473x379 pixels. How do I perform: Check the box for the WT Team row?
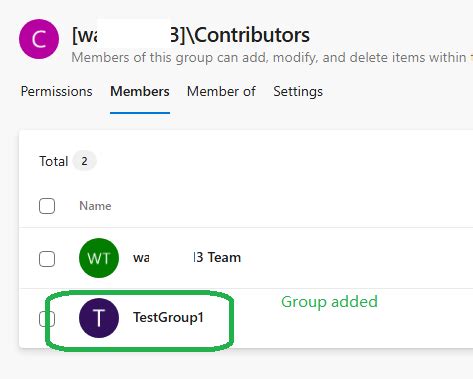(47, 259)
